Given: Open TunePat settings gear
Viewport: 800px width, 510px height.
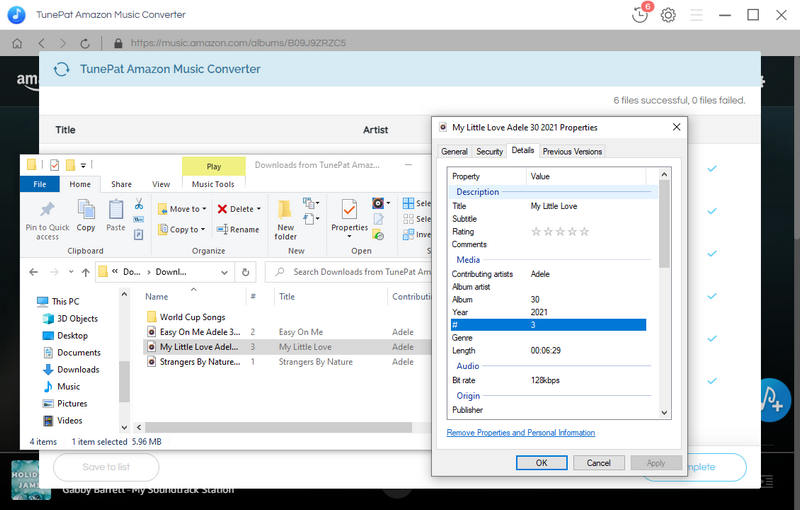Looking at the screenshot, I should 668,15.
